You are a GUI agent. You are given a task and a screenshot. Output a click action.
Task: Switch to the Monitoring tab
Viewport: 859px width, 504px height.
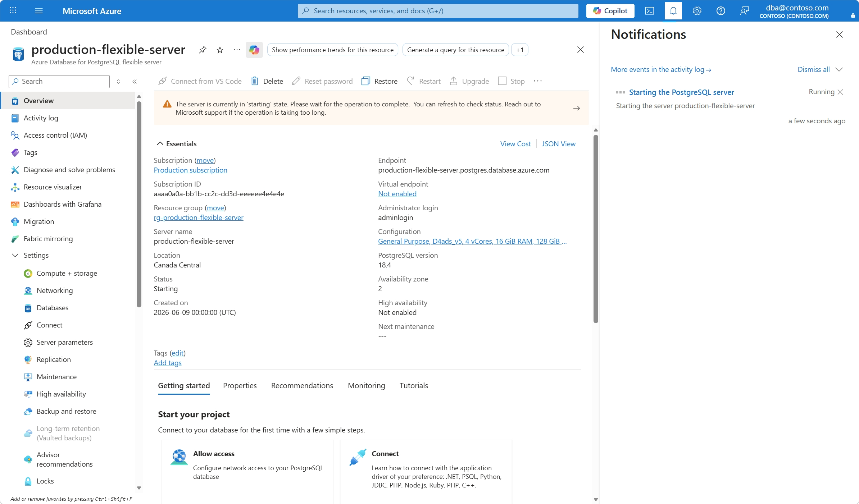point(367,386)
